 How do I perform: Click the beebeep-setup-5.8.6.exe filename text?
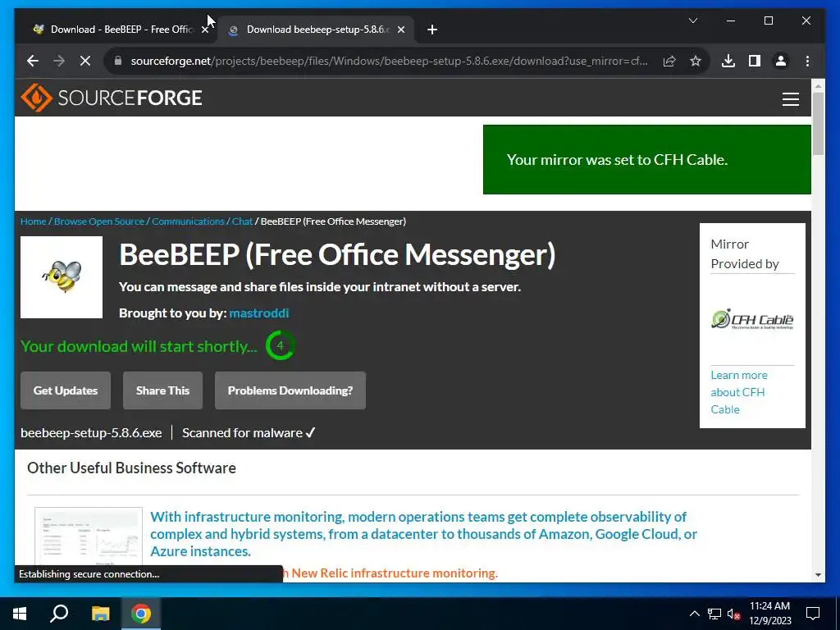click(x=91, y=433)
